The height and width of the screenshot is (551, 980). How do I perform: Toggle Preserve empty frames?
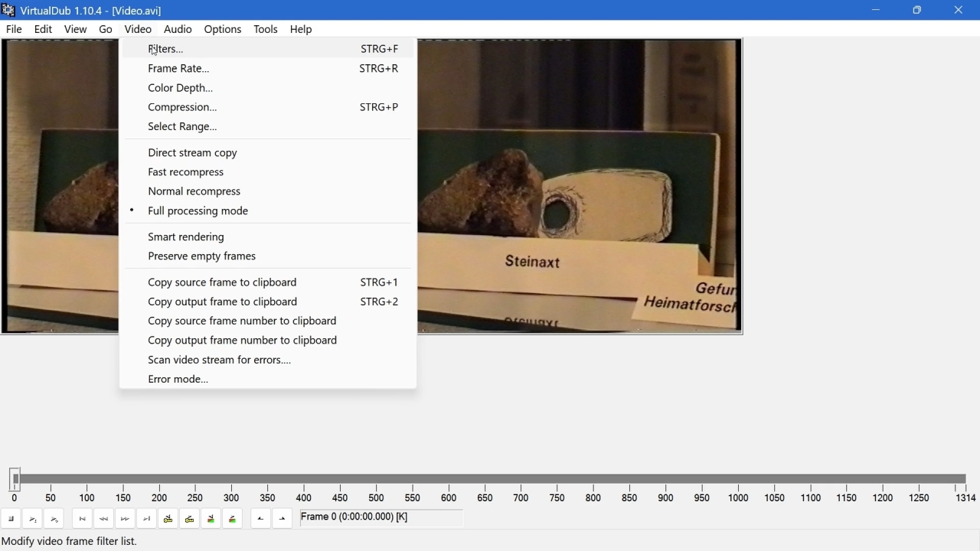click(x=268, y=256)
